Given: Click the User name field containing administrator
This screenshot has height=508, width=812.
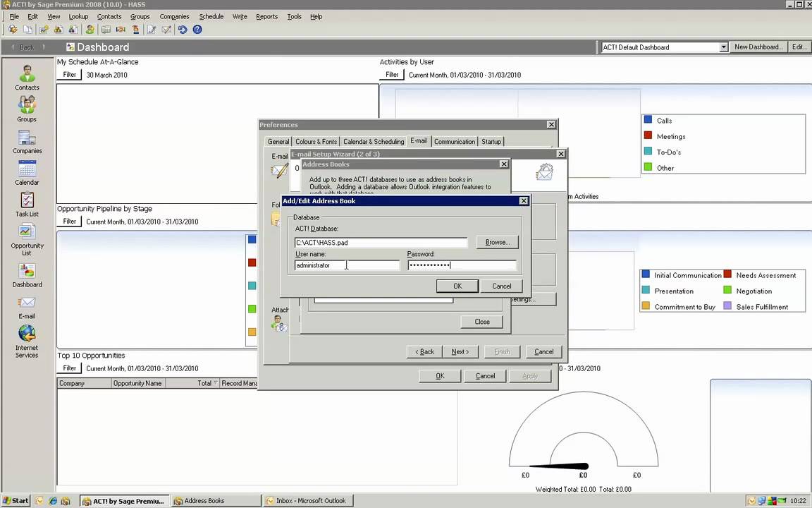Looking at the screenshot, I should click(347, 265).
